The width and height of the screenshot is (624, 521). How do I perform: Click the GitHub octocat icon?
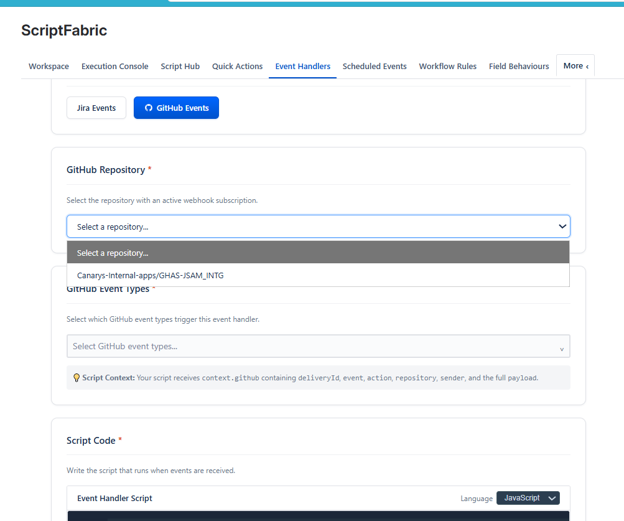148,108
